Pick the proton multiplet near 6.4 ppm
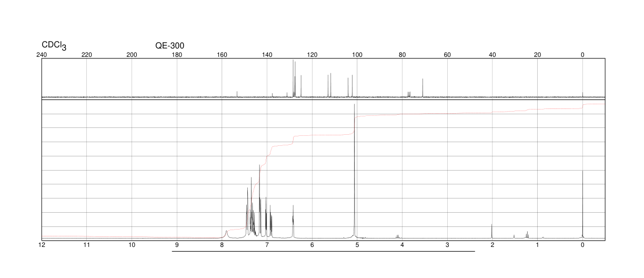Viewport: 644px width, 278px height. click(x=293, y=222)
